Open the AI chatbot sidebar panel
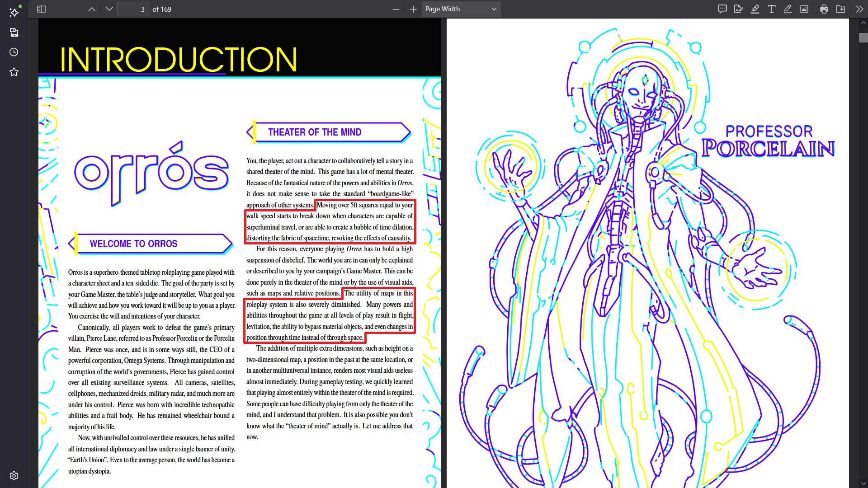 click(14, 12)
